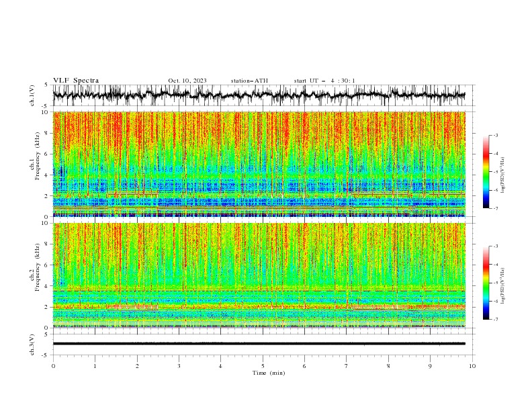Screen dimensions: 532x411
Task: Click the "start UT = 4 :30: 1" text
Action: point(324,81)
